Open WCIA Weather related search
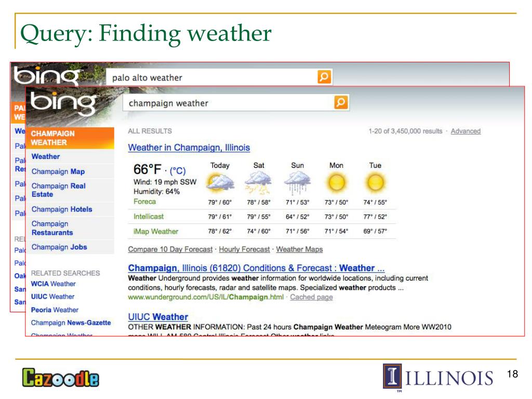 coord(54,284)
